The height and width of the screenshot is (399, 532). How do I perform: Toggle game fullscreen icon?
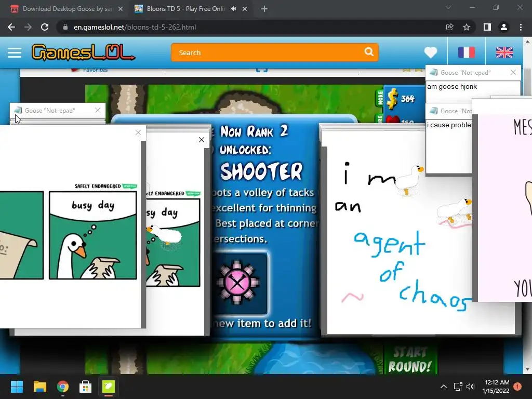(262, 70)
